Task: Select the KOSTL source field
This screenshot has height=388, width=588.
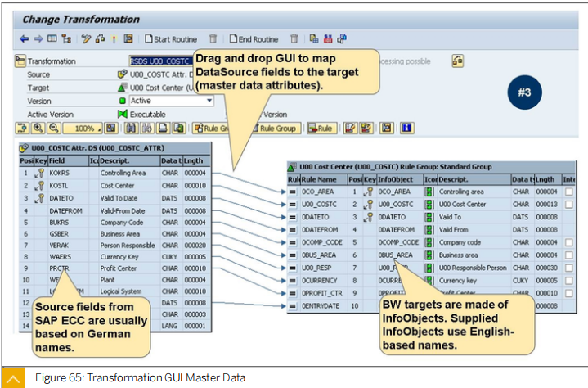Action: tap(59, 186)
